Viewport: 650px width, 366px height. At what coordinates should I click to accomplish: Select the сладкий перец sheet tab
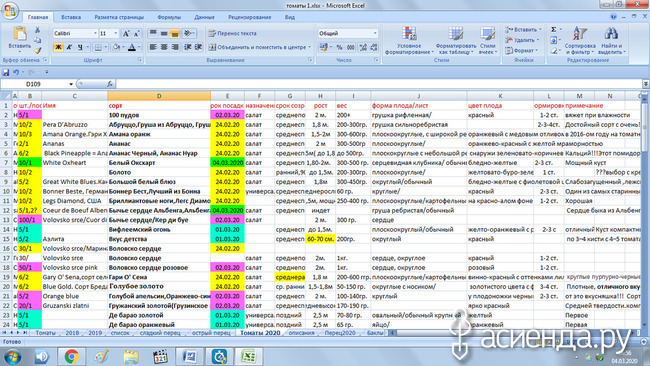coord(160,333)
